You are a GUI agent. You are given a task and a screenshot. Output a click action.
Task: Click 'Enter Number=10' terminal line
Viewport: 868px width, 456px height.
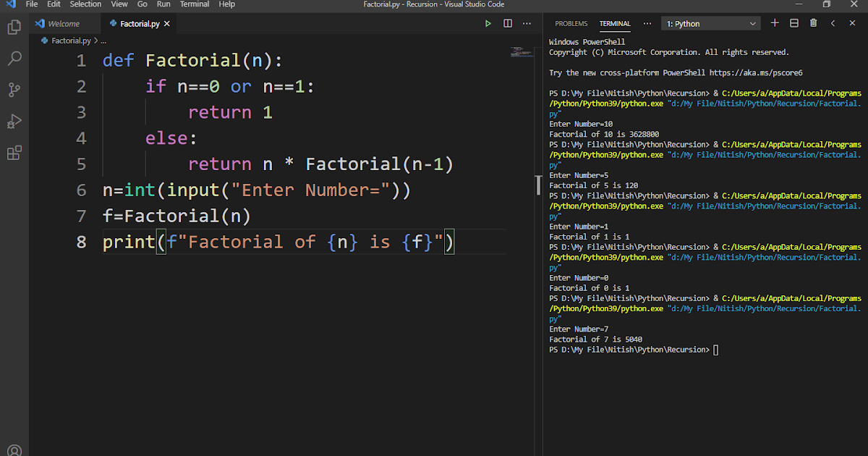click(x=581, y=124)
